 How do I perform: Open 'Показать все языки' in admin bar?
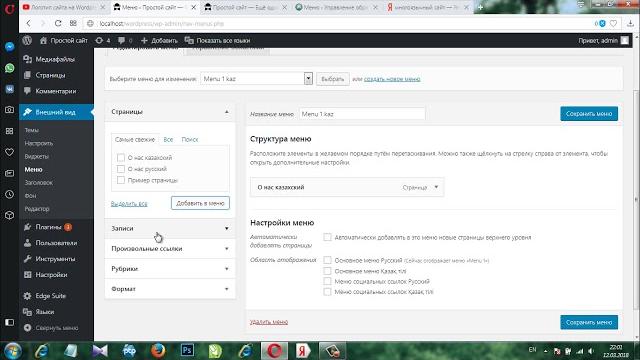click(x=217, y=40)
